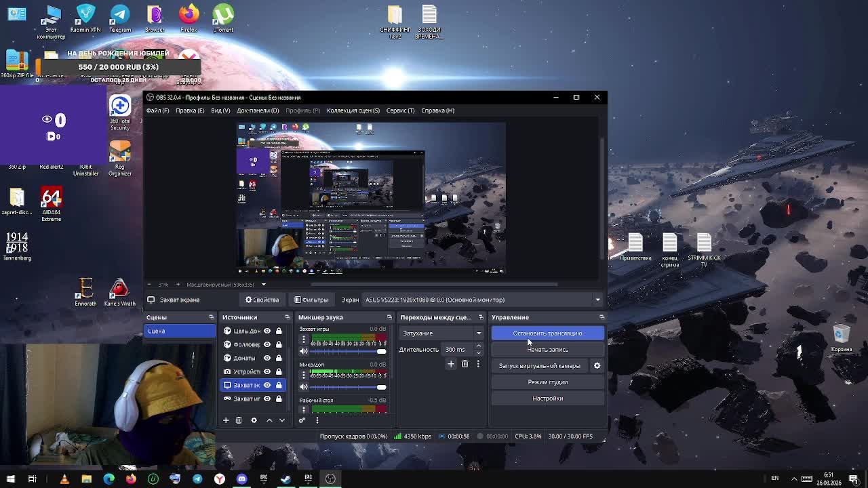Screen dimensions: 868x488
Task: Zoom out the preview with minus icon
Action: (151, 285)
